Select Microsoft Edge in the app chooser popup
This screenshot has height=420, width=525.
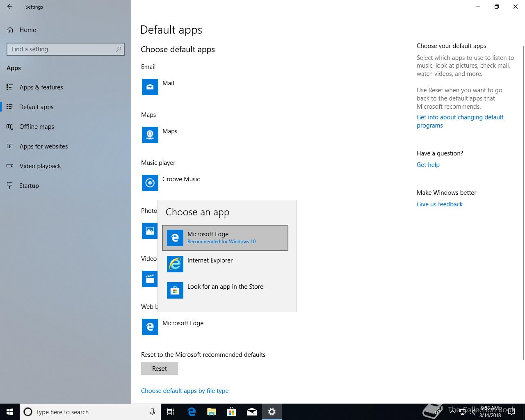coord(225,238)
